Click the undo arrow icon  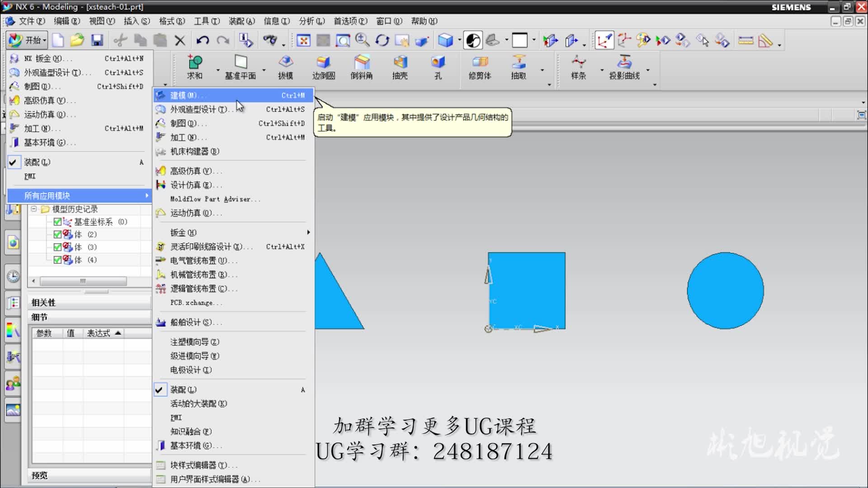(x=202, y=41)
